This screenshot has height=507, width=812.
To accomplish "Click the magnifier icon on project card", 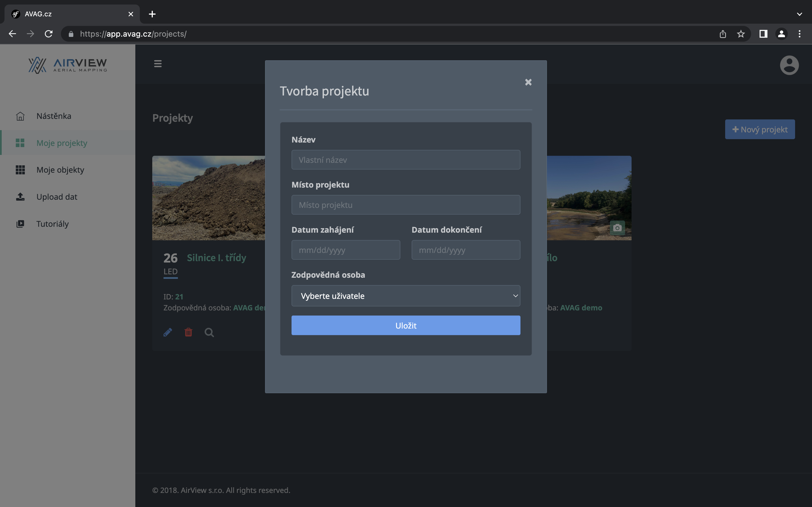I will (x=209, y=332).
